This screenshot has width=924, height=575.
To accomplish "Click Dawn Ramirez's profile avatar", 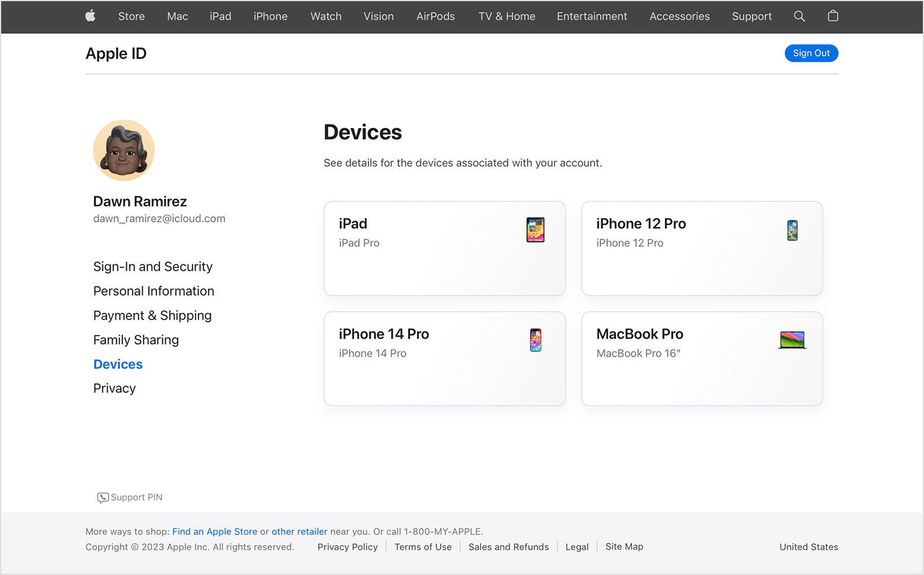I will point(124,151).
